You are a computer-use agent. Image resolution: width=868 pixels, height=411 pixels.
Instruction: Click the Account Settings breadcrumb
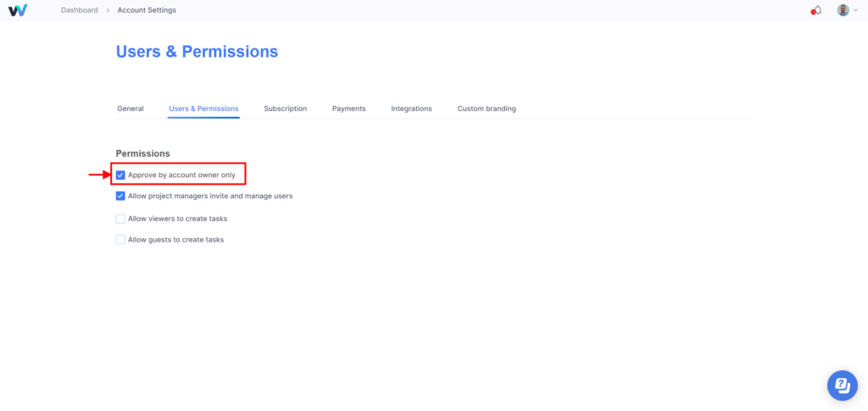(147, 10)
